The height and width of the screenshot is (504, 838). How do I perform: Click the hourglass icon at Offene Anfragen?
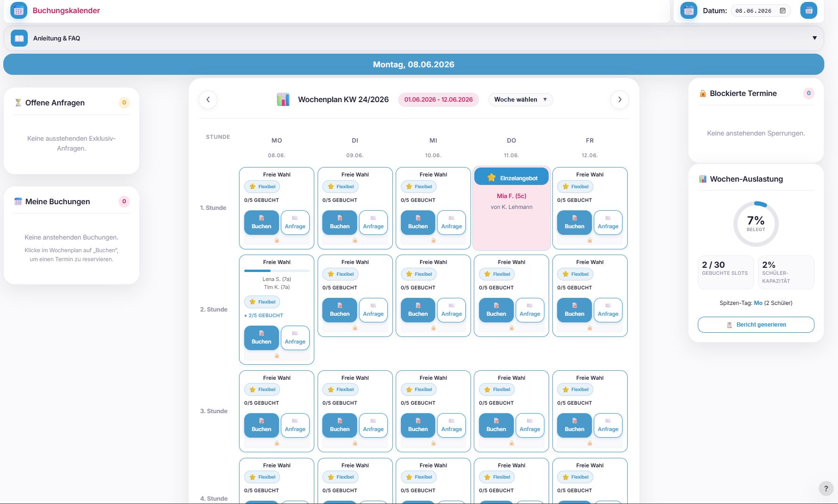(18, 103)
